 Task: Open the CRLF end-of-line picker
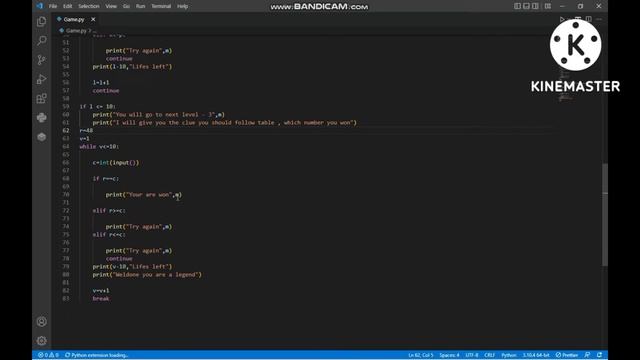click(x=489, y=355)
